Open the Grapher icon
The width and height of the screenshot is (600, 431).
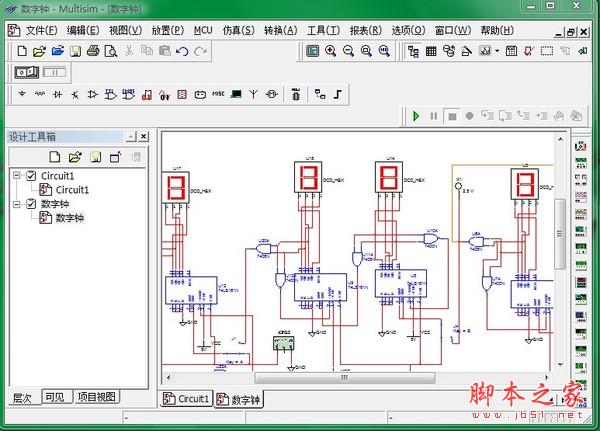coord(485,51)
